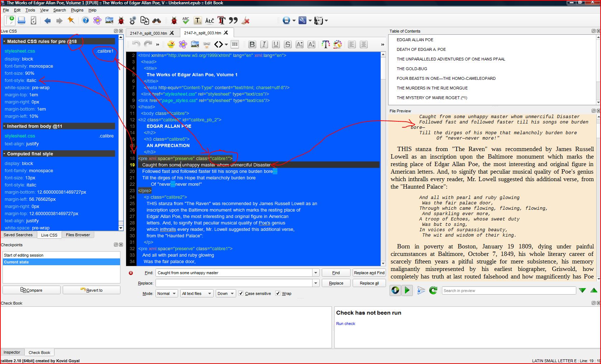Click the Run check link
The image size is (601, 364).
(x=345, y=324)
